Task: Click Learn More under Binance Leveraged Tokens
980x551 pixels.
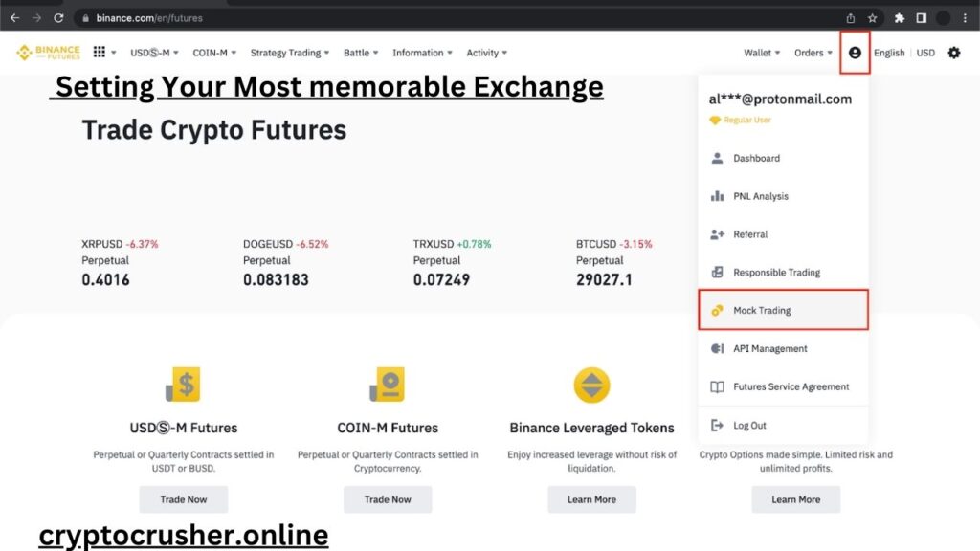Action: click(591, 499)
